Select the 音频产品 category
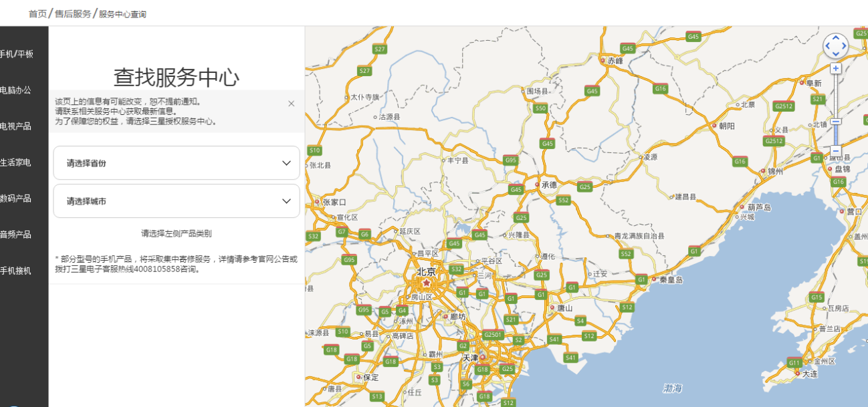868x407 pixels. pos(15,235)
